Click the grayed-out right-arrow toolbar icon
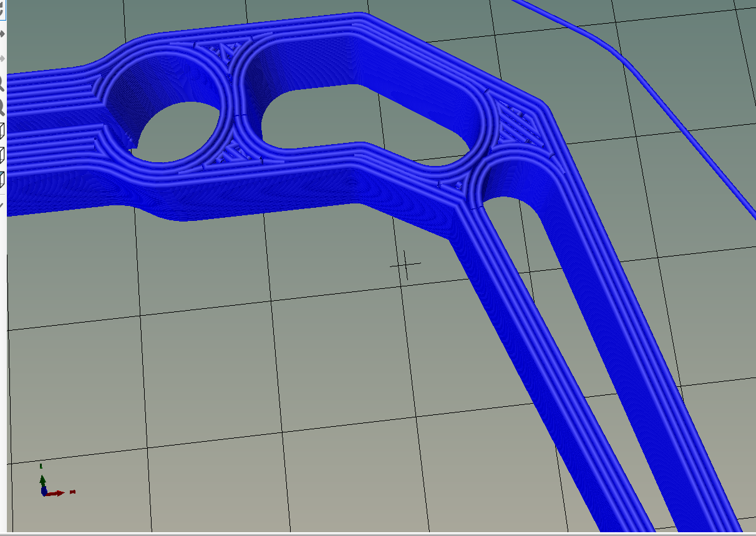 coord(2,58)
